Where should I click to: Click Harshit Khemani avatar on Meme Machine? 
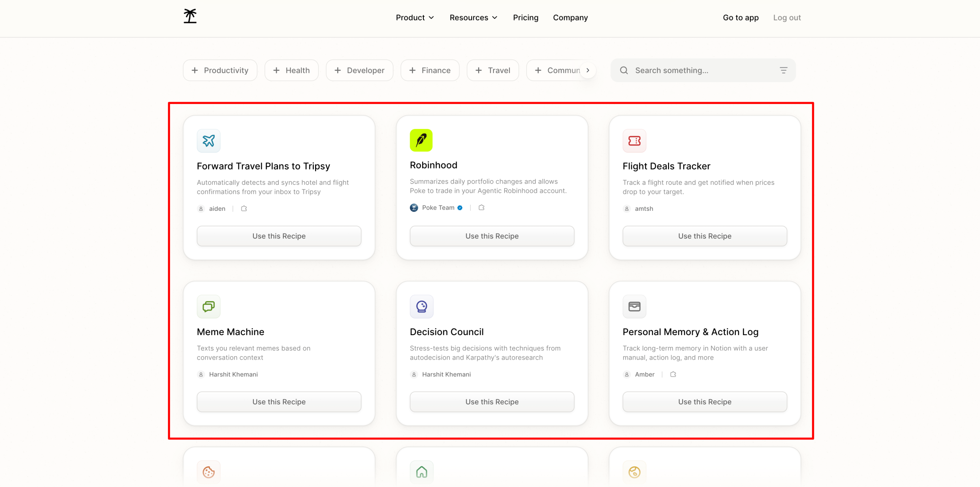(201, 374)
